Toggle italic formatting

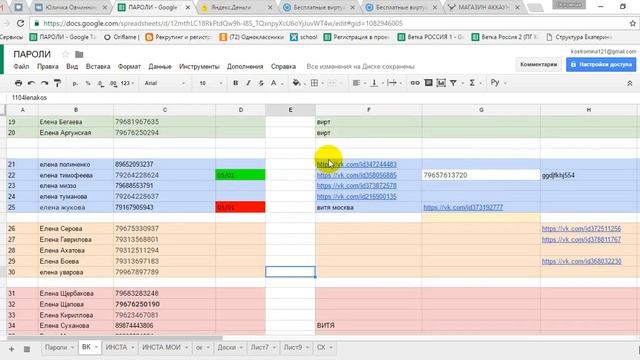(248, 83)
